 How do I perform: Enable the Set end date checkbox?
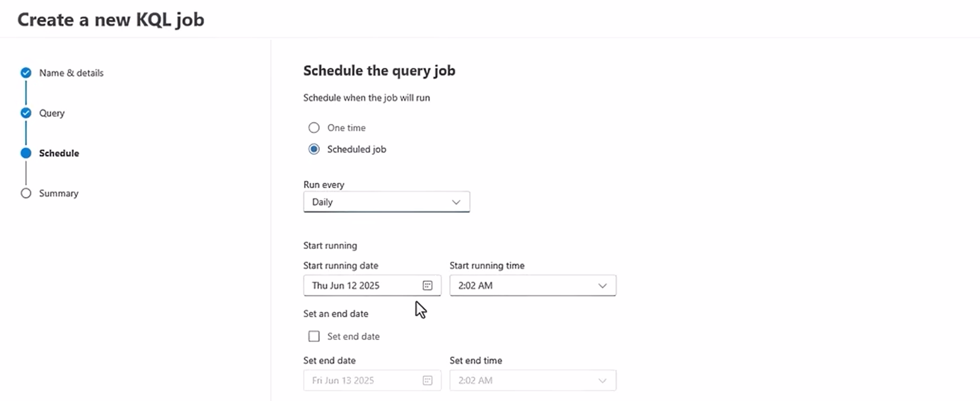[314, 336]
